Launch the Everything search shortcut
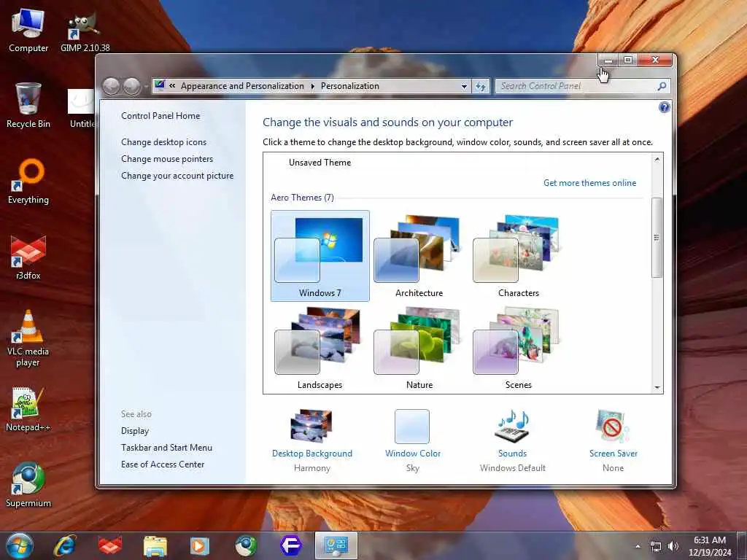Image resolution: width=747 pixels, height=560 pixels. pyautogui.click(x=28, y=182)
